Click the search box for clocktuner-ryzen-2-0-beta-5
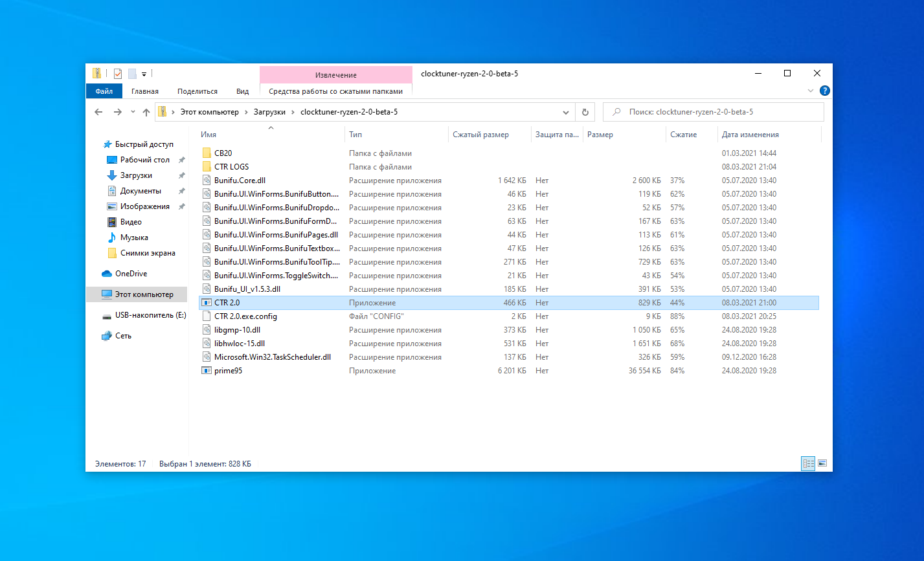924x561 pixels. 714,112
